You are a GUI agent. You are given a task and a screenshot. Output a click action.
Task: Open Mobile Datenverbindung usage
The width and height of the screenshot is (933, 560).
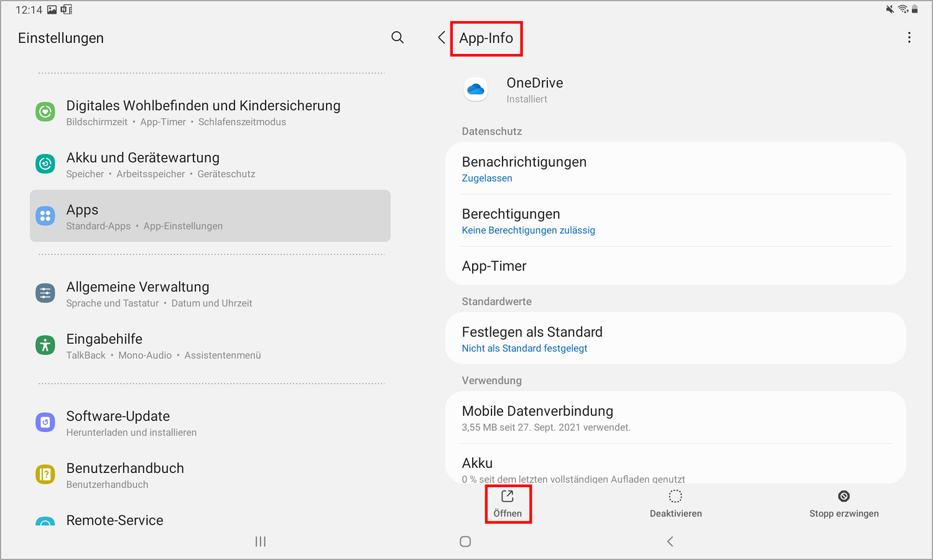(x=675, y=418)
